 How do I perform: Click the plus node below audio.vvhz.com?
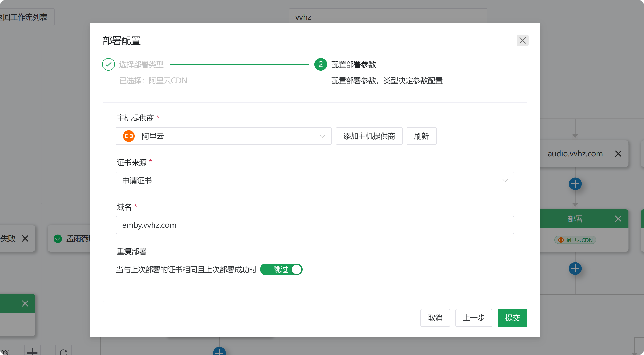click(575, 184)
